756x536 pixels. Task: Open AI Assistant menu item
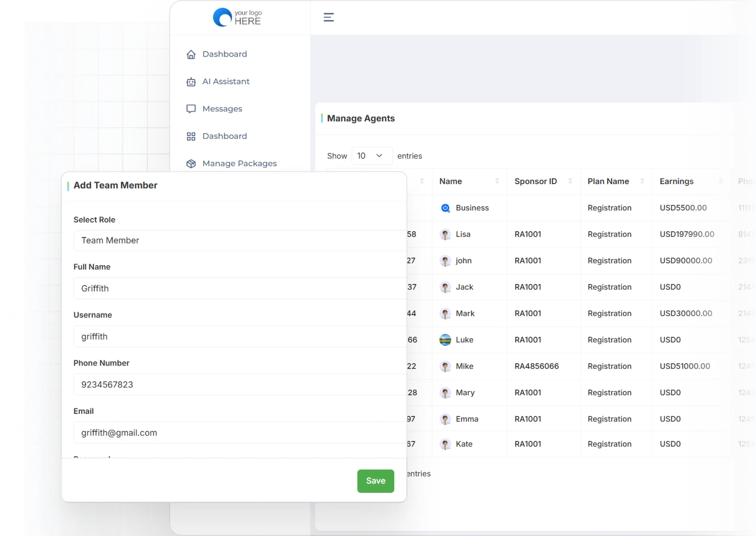(x=226, y=81)
